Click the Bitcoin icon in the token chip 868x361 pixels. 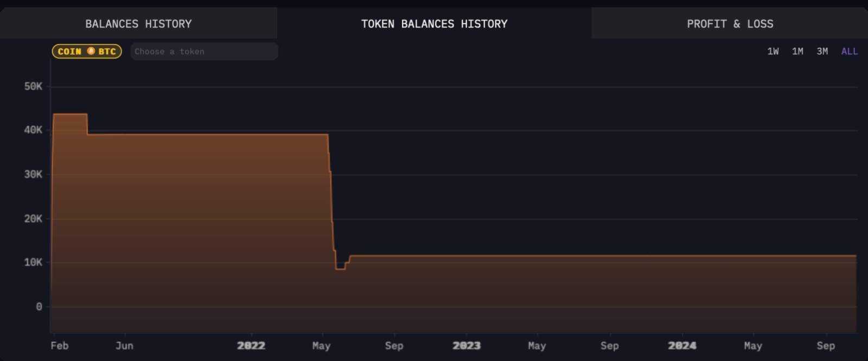pyautogui.click(x=91, y=51)
